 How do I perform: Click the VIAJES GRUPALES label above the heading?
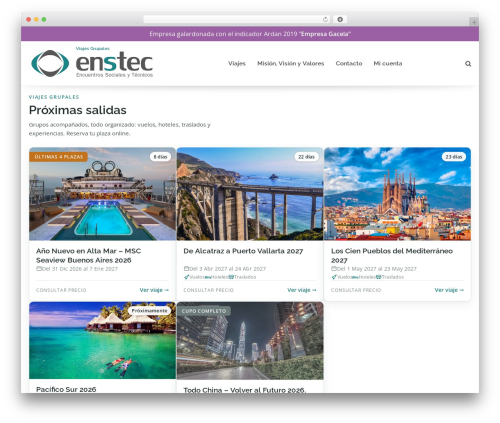tap(54, 97)
